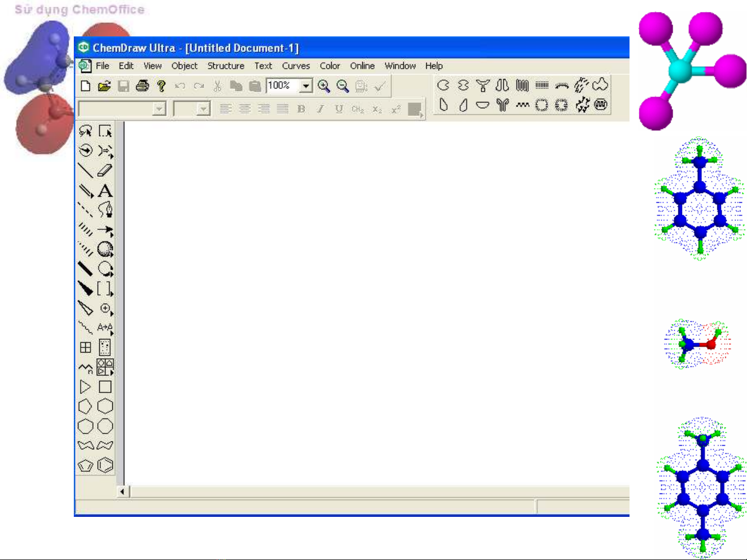This screenshot has height=560, width=747.
Task: Select the Dashed Bond tool
Action: (x=85, y=210)
